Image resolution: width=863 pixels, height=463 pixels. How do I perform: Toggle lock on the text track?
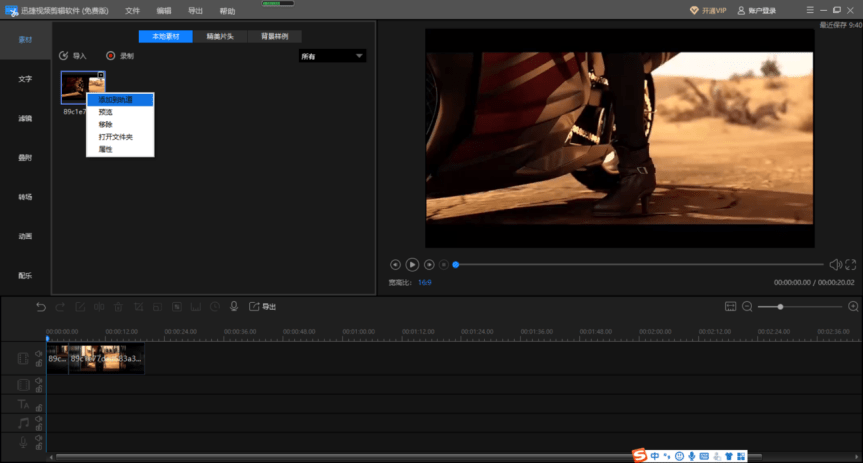click(39, 408)
